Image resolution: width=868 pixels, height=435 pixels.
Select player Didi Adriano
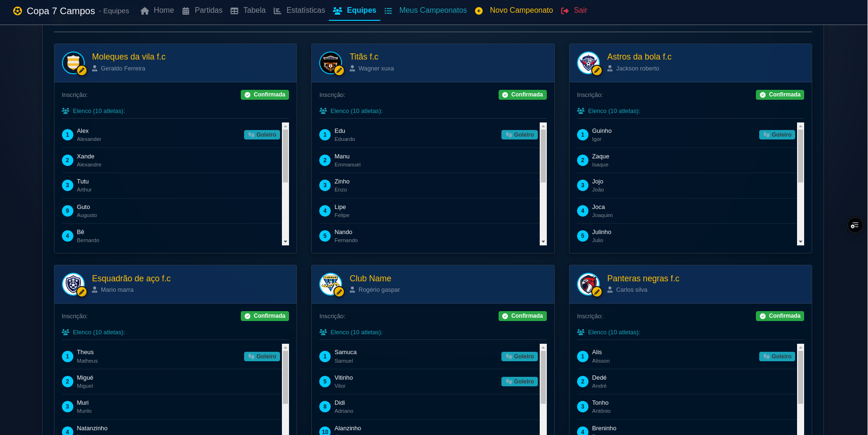(x=429, y=407)
